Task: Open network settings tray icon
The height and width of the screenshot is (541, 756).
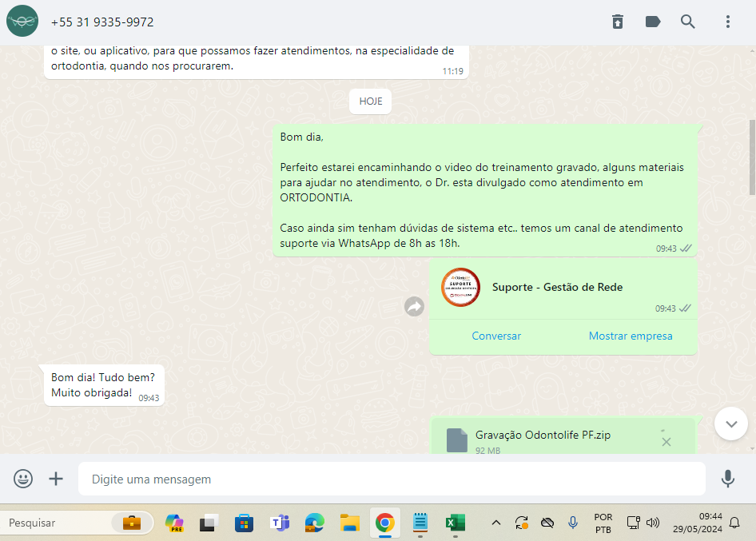Action: coord(633,523)
